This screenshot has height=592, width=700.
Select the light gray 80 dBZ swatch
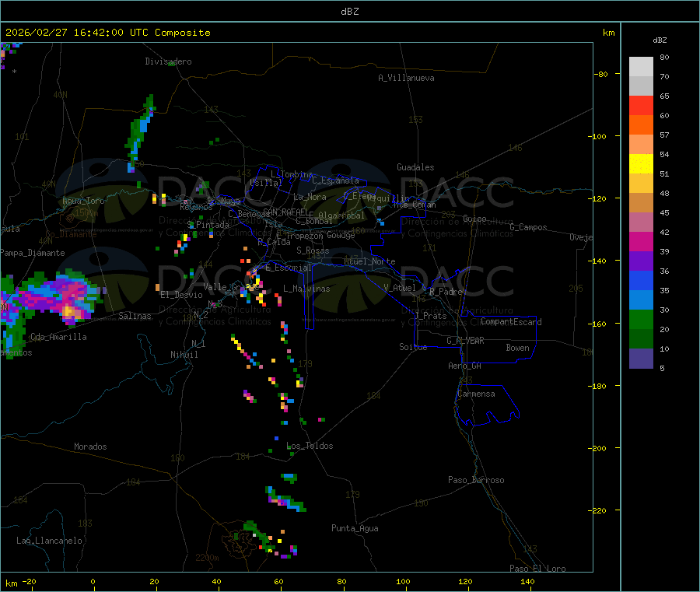tap(641, 67)
